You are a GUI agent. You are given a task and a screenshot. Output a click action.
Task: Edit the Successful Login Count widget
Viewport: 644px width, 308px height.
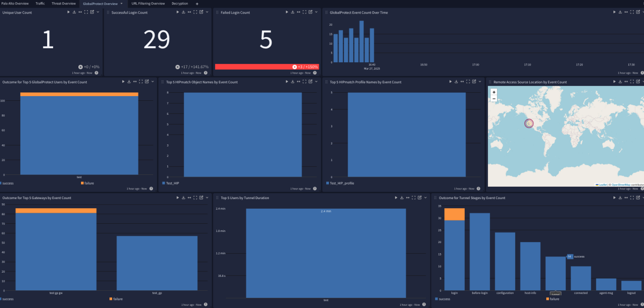[x=201, y=12]
